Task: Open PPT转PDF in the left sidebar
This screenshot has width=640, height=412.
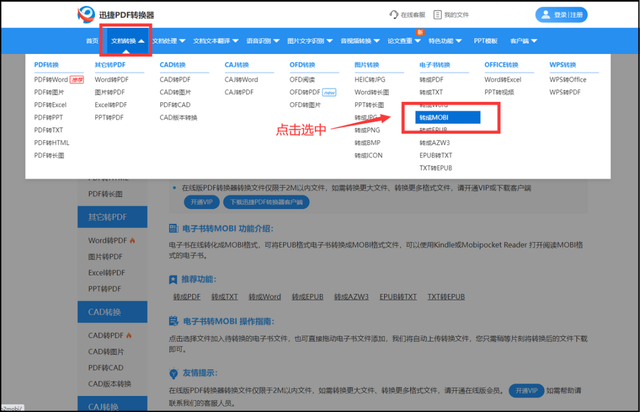Action: point(104,289)
